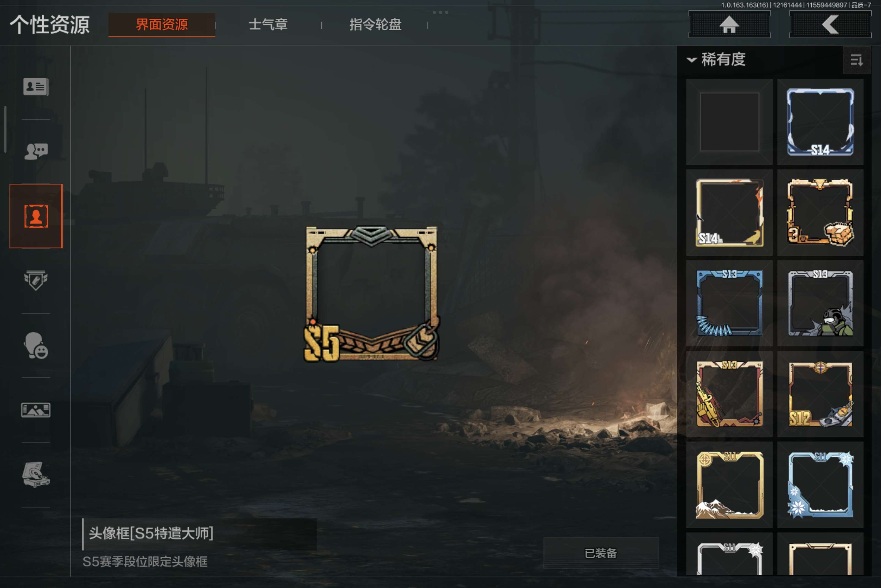Open the background image sidebar category
Screen dimensions: 881x588
coord(36,410)
